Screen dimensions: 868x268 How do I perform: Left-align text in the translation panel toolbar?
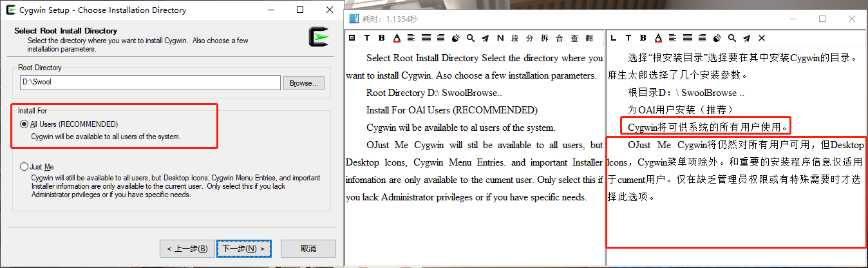[672, 38]
